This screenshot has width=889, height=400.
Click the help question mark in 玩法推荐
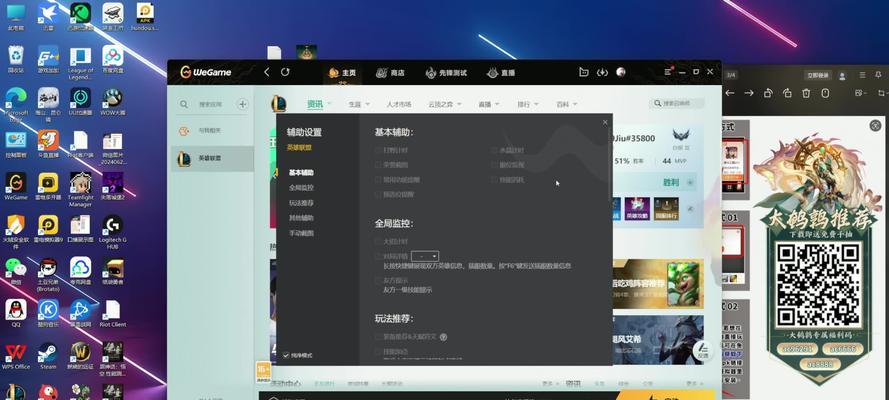click(443, 337)
